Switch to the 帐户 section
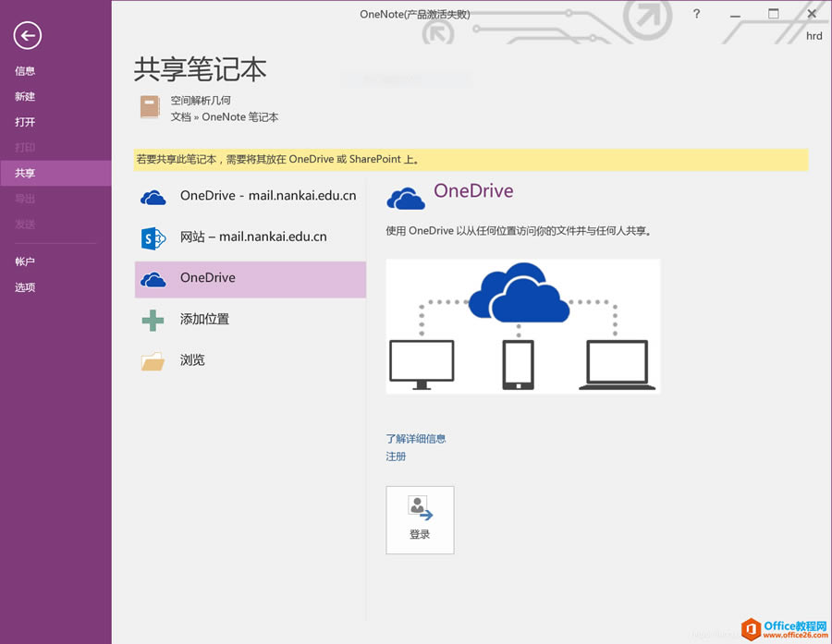 (x=25, y=261)
